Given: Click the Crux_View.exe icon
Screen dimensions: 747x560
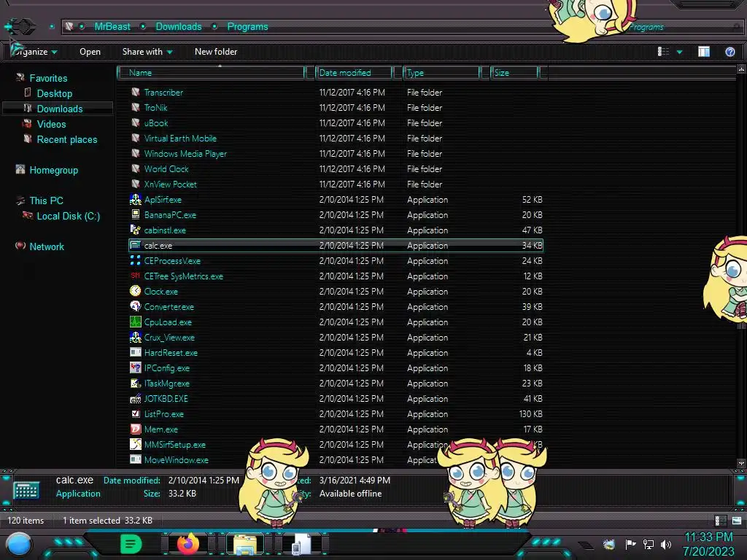Looking at the screenshot, I should click(x=135, y=337).
